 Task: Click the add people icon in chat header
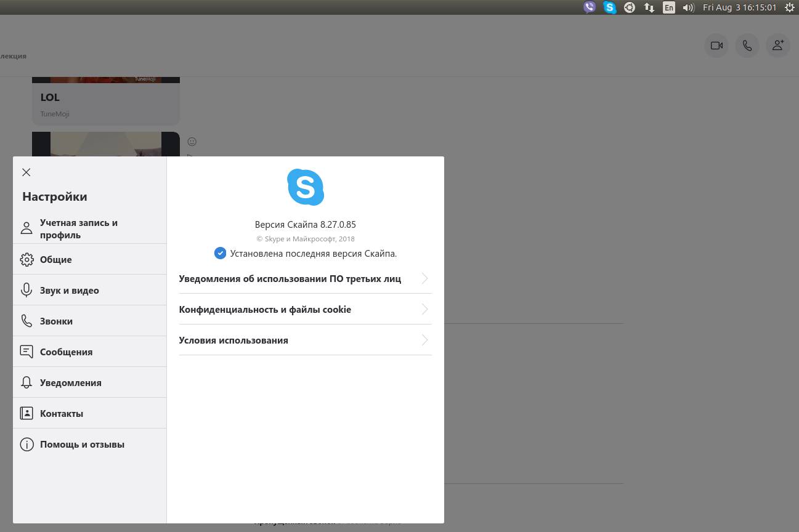(x=778, y=46)
